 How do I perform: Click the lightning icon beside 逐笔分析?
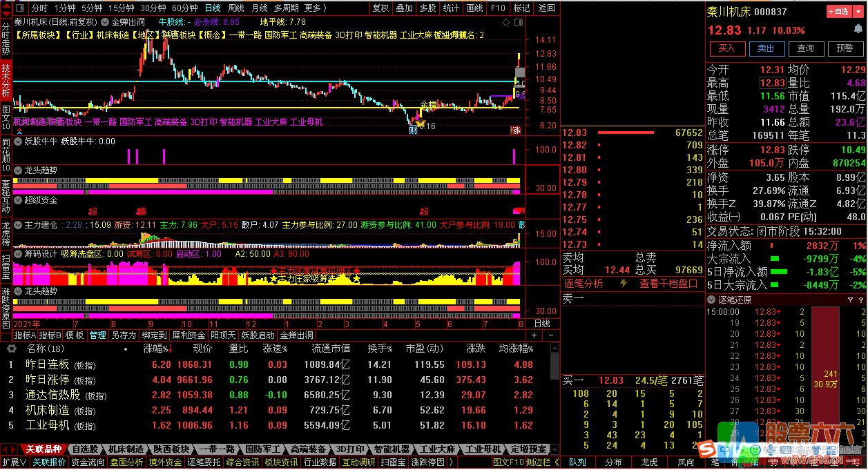pos(624,284)
